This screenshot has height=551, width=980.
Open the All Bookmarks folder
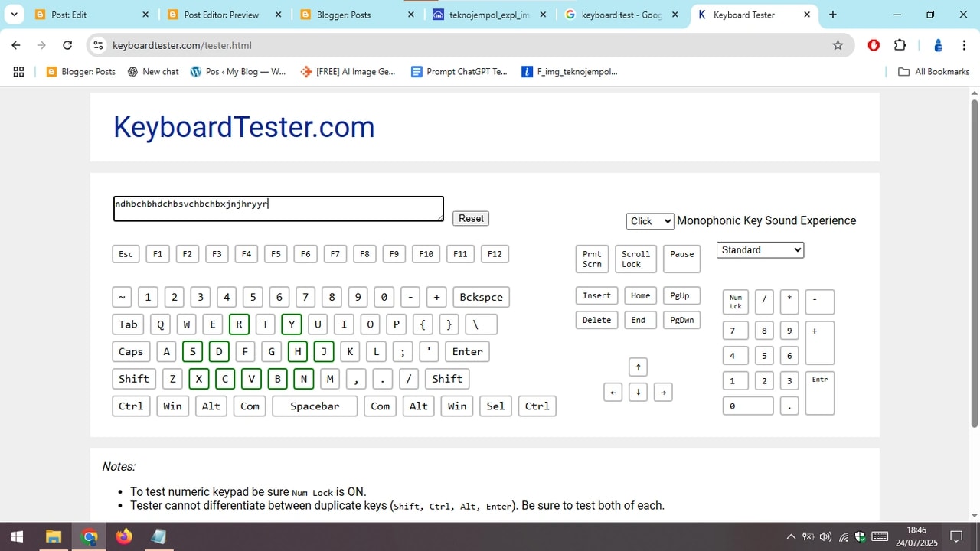(x=933, y=71)
